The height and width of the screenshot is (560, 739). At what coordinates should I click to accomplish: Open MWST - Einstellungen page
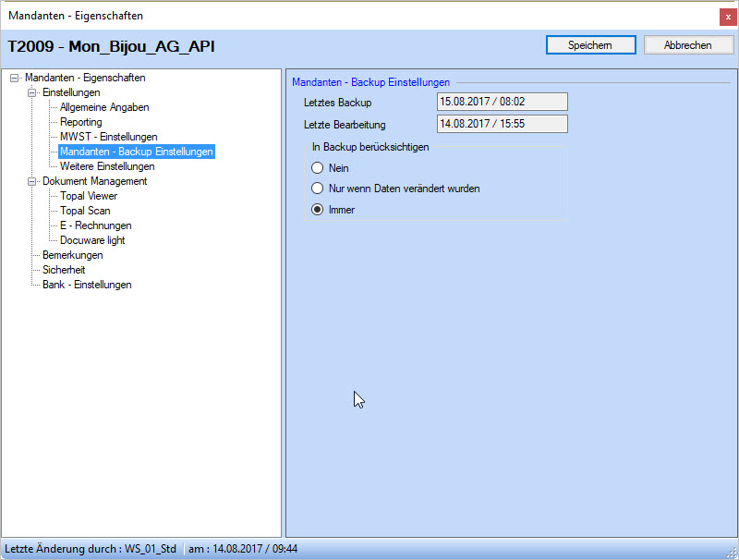[x=108, y=137]
